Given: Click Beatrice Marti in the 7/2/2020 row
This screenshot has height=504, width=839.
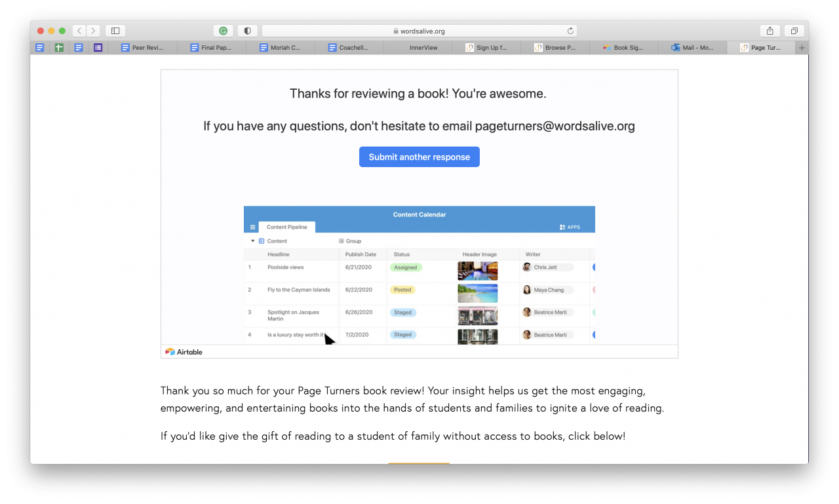Looking at the screenshot, I should coord(548,334).
